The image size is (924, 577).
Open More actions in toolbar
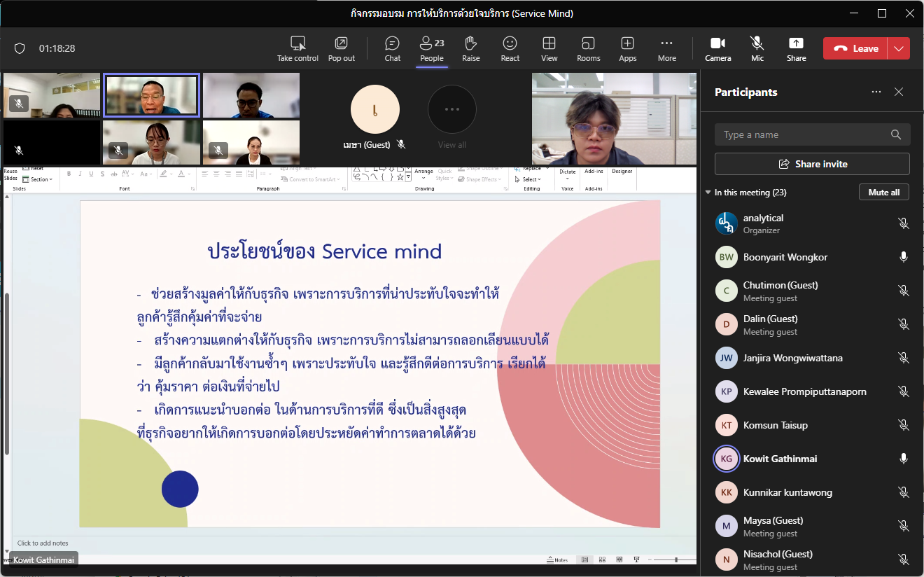(667, 48)
